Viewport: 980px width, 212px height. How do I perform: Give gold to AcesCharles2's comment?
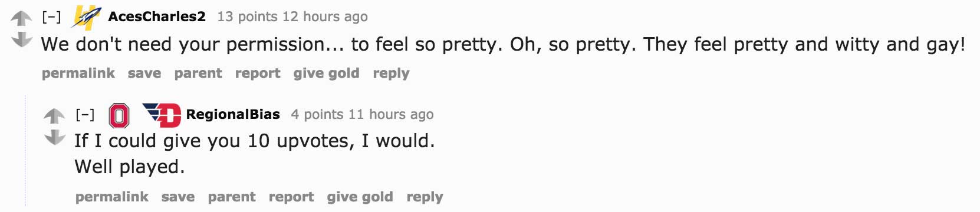coord(327,74)
